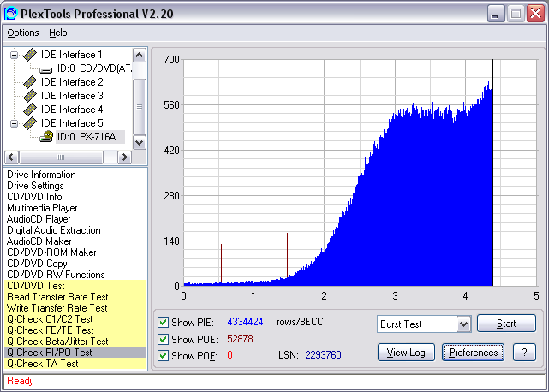Close the PlexTools window
This screenshot has height=392, width=549.
tap(536, 14)
